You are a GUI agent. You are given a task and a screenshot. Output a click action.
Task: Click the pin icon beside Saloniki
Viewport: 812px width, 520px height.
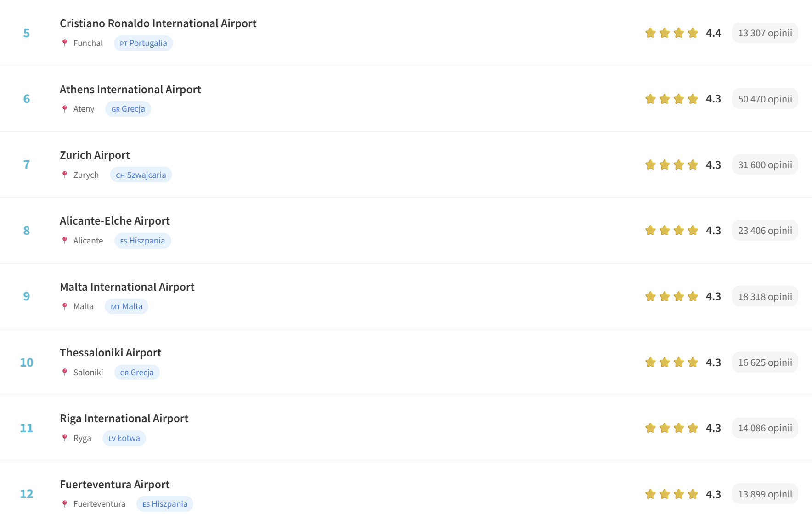pyautogui.click(x=65, y=372)
